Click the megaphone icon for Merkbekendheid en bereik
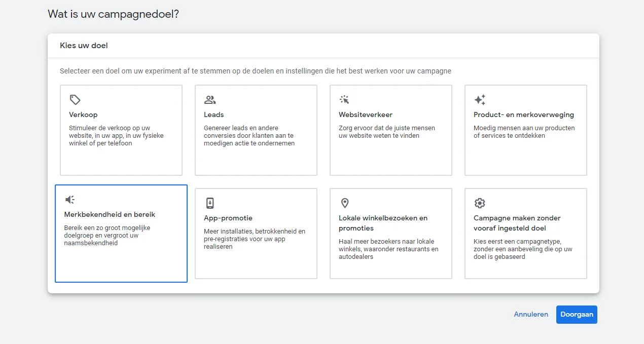 coord(70,200)
